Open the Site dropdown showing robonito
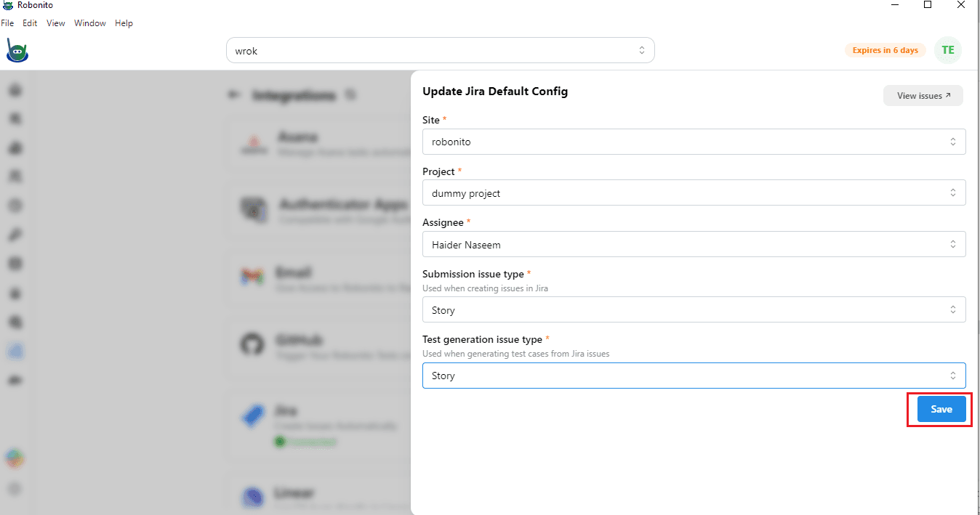The width and height of the screenshot is (980, 515). (694, 142)
